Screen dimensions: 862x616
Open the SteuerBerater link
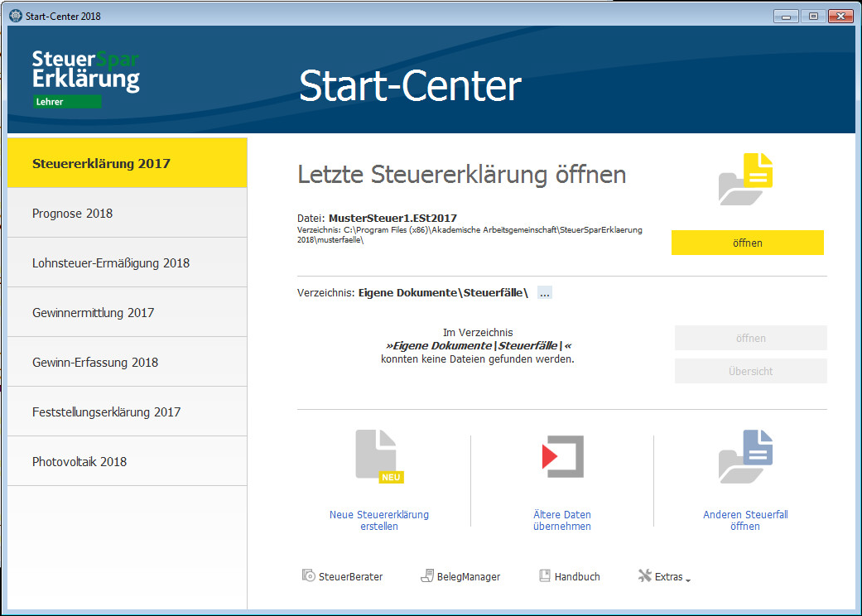[351, 576]
